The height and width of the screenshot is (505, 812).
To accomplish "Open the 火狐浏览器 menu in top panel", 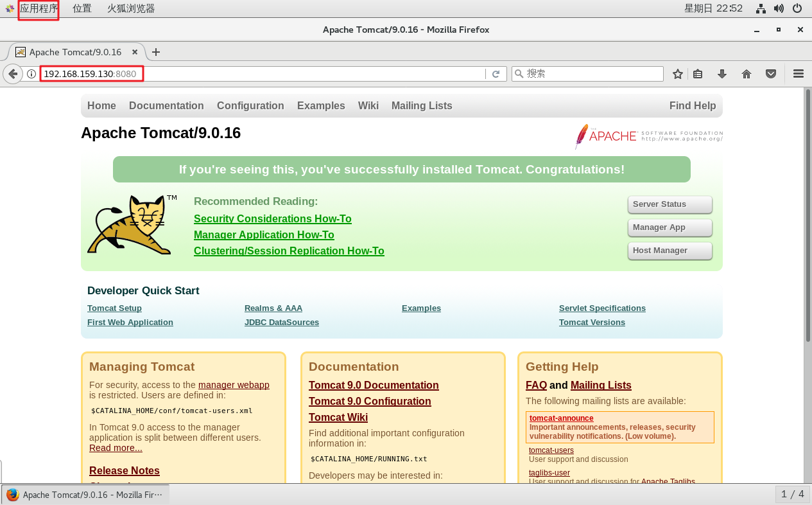I will coord(131,8).
